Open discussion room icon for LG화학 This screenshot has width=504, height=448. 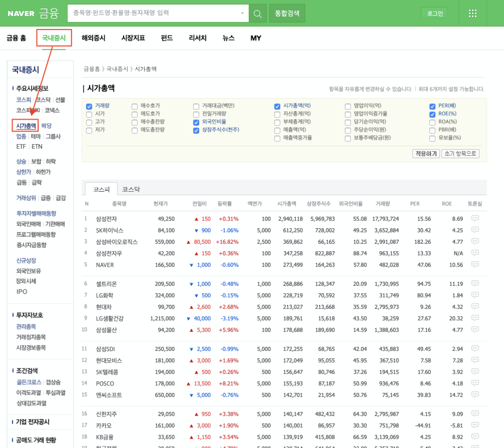coord(475,295)
